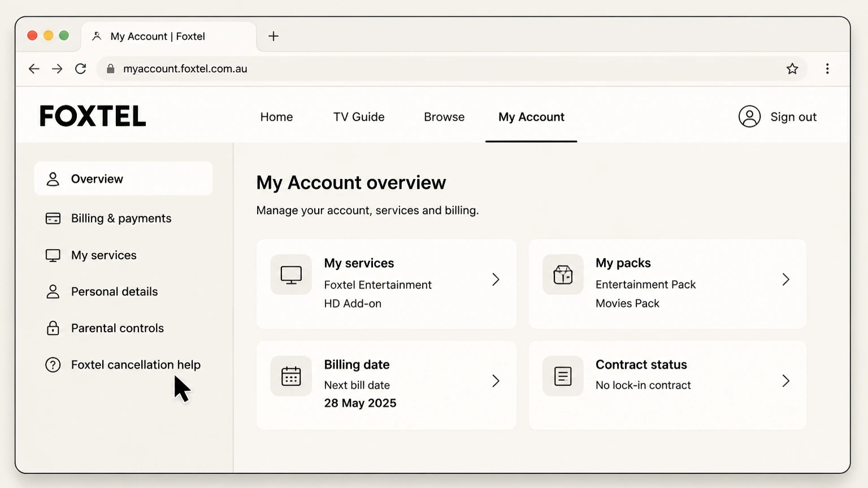
Task: Click the My packs card title
Action: coord(623,263)
